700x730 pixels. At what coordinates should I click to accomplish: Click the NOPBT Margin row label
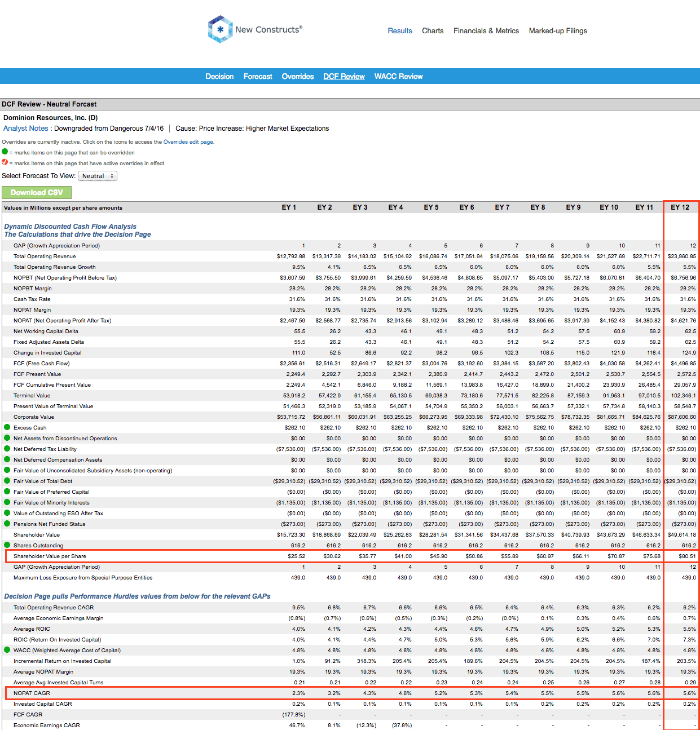click(x=33, y=289)
